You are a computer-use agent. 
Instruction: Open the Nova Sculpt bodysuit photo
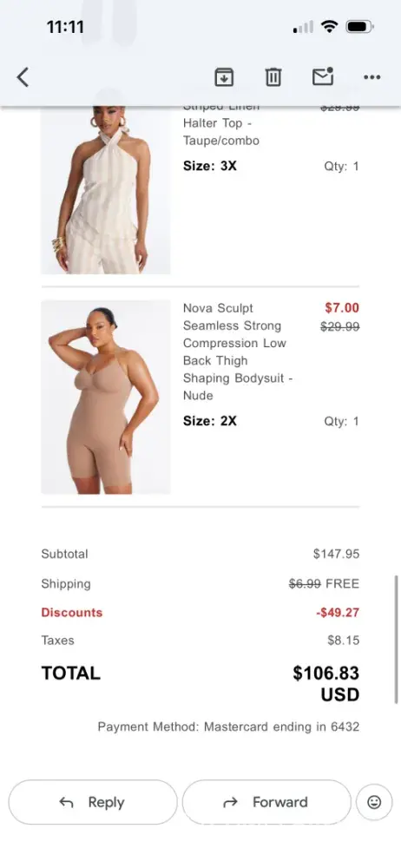click(106, 397)
